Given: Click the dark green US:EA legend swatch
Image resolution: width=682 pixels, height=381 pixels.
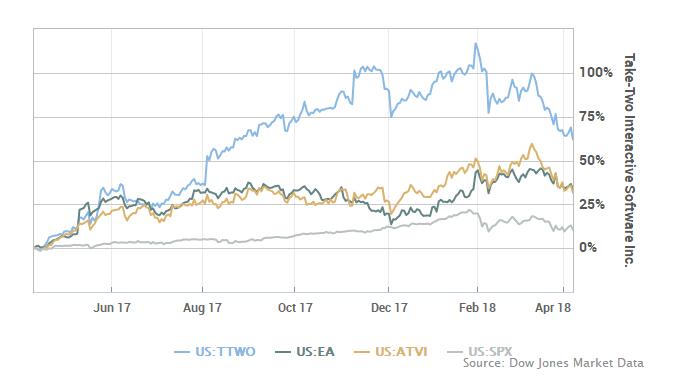Looking at the screenshot, I should click(283, 352).
